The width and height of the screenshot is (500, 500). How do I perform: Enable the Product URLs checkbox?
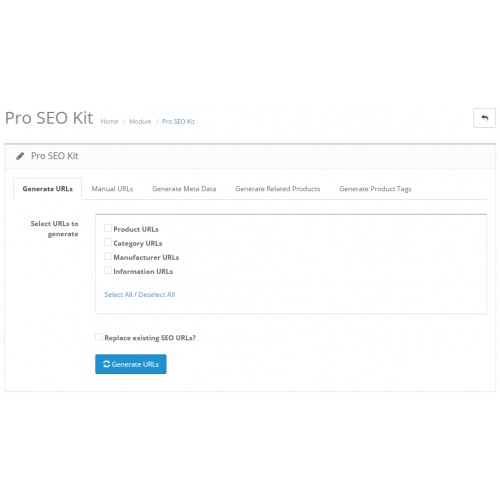108,228
